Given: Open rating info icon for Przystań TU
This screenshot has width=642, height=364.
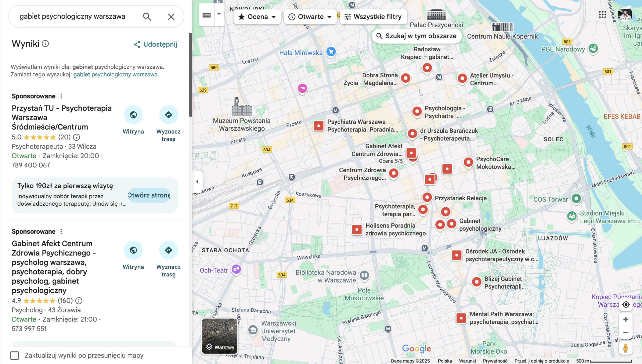Looking at the screenshot, I should point(76,137).
